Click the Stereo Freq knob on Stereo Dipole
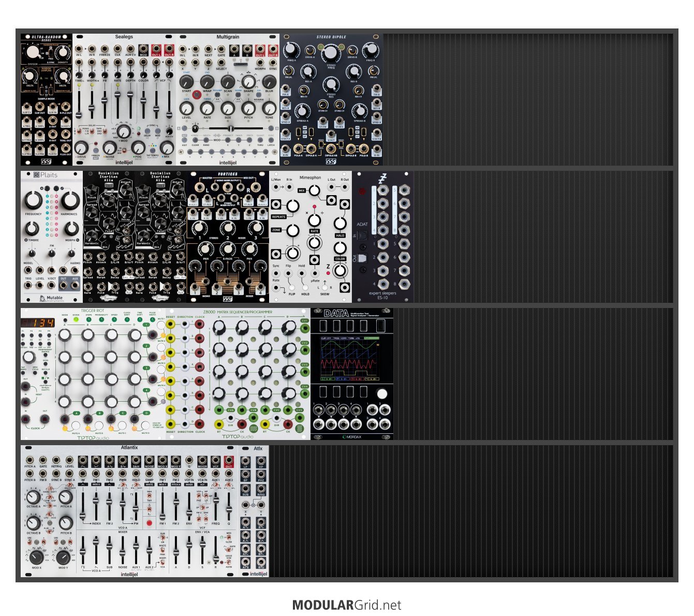694x616 pixels. (331, 54)
